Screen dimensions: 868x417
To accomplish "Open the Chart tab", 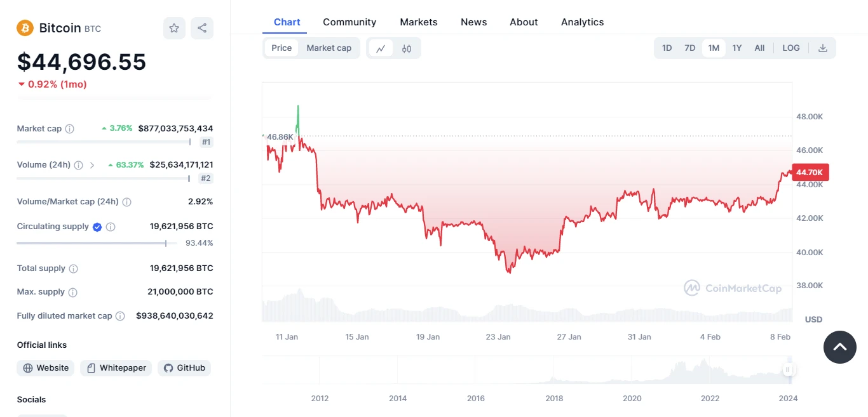I will pos(287,22).
